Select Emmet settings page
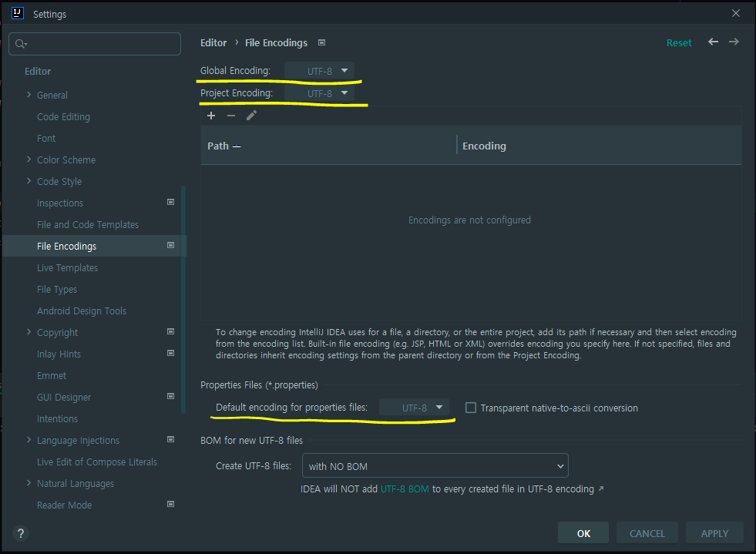756x554 pixels. [52, 375]
